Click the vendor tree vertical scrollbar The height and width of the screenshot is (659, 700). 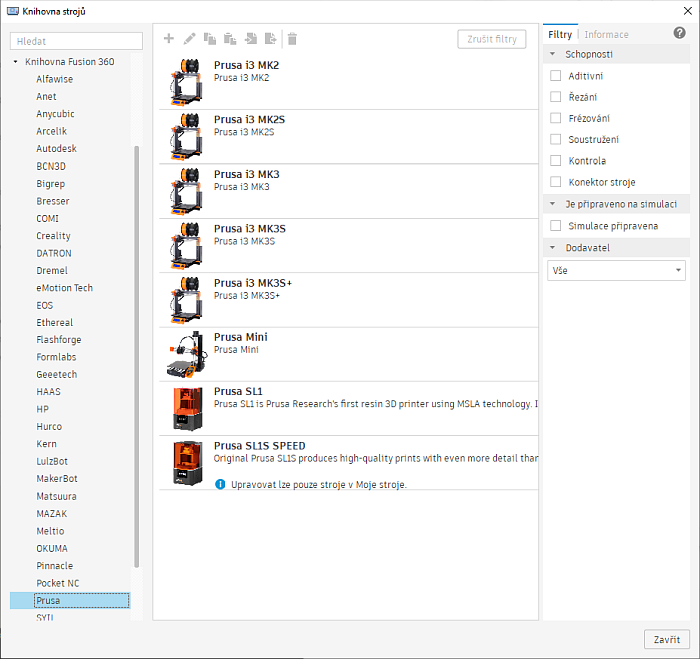(x=137, y=356)
